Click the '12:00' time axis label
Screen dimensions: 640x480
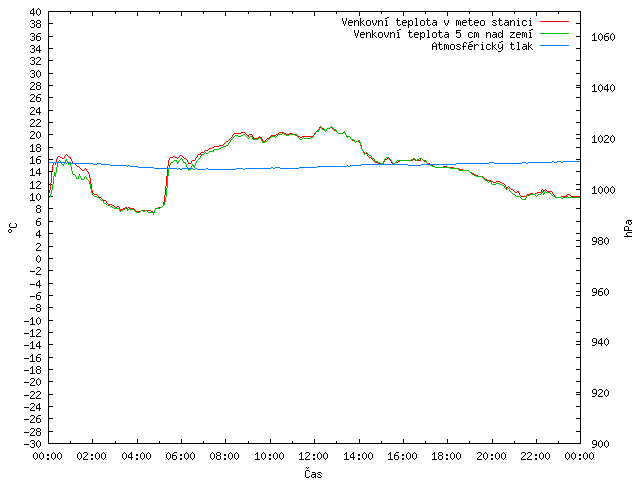pyautogui.click(x=313, y=456)
